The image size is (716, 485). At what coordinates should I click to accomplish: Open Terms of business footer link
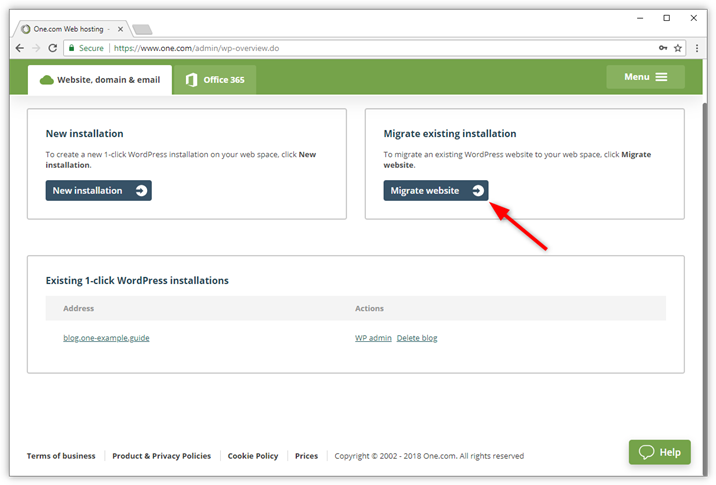pyautogui.click(x=61, y=456)
